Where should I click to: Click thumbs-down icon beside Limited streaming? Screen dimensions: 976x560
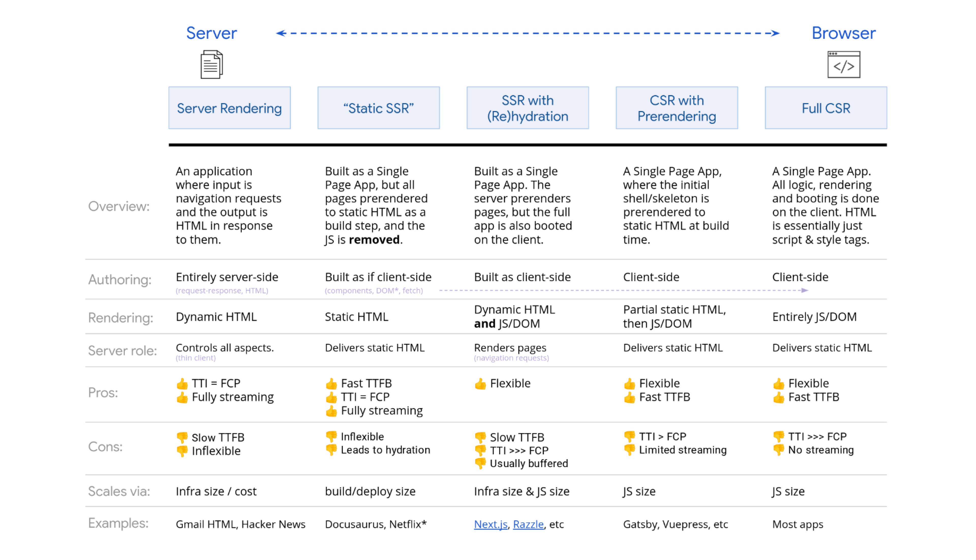point(629,450)
